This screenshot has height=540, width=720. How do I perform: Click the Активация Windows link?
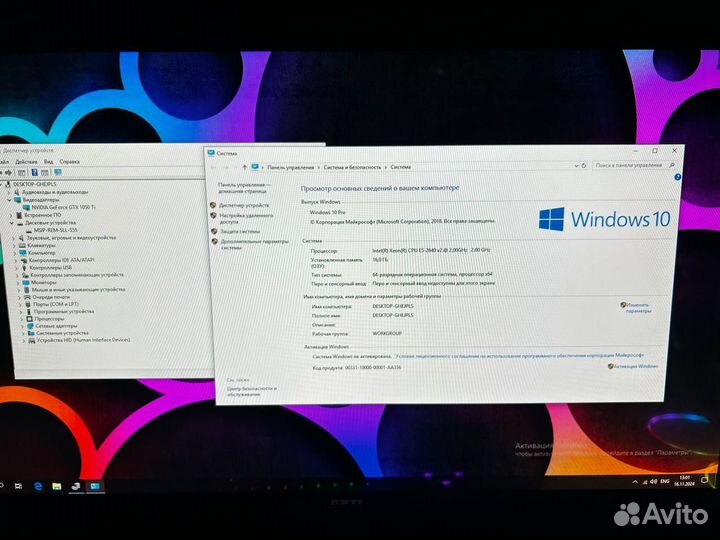[637, 366]
